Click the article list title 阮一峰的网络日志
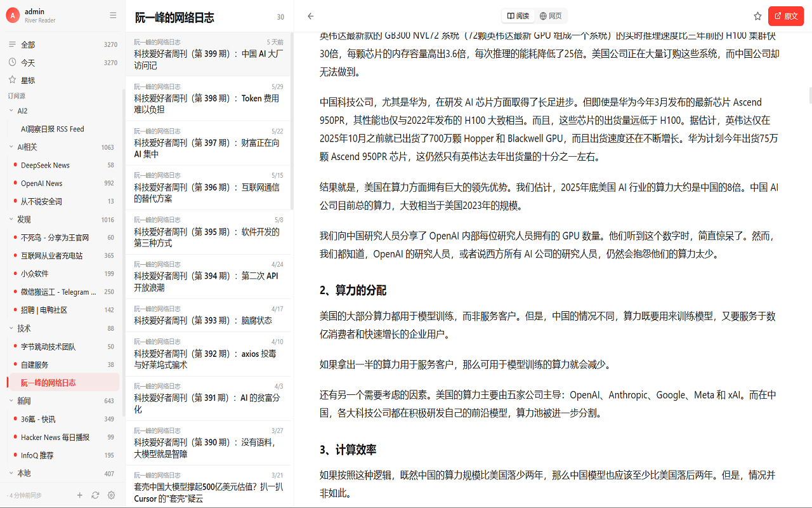The image size is (812, 508). 174,18
